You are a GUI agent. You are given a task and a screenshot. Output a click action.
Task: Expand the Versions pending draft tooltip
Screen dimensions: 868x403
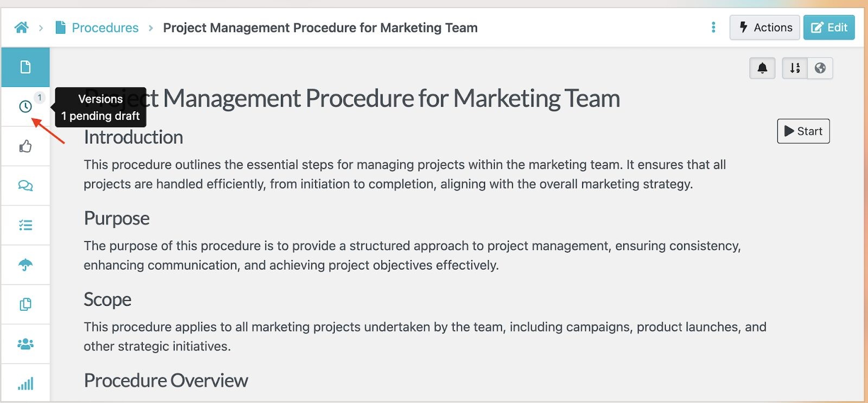pos(100,107)
